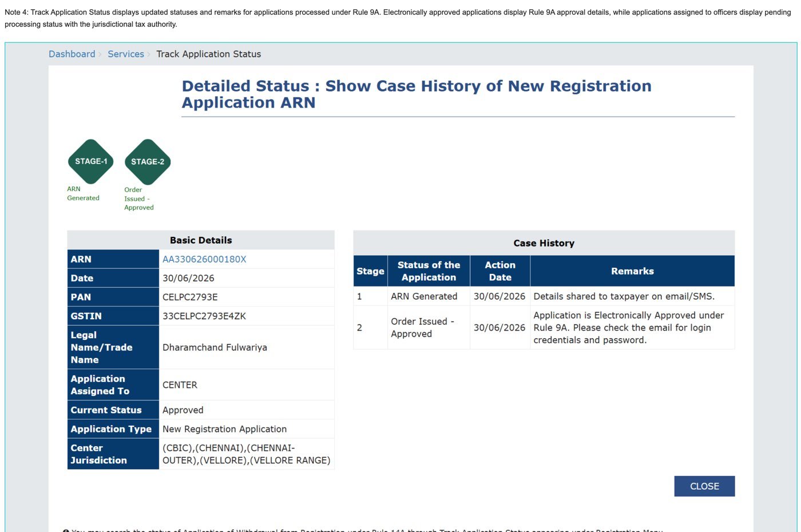Screen dimensions: 801x532
Task: Click 'Status of the Application' column header
Action: [429, 271]
